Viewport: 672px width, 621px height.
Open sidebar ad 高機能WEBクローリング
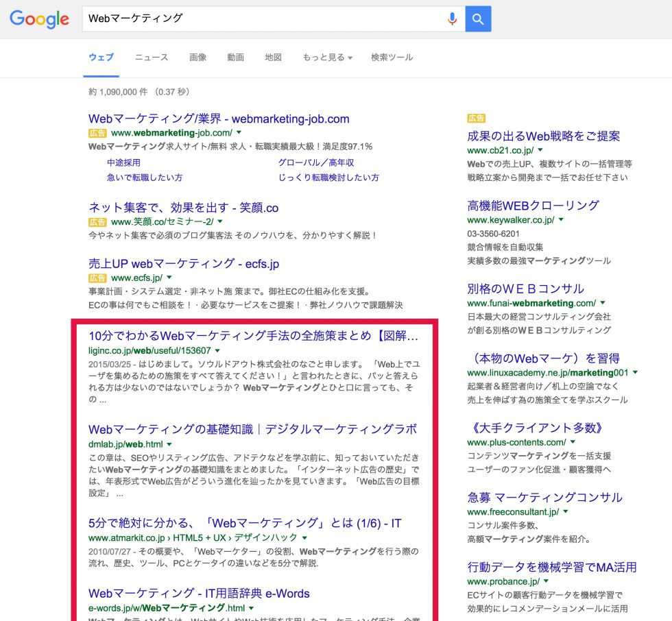pyautogui.click(x=533, y=206)
